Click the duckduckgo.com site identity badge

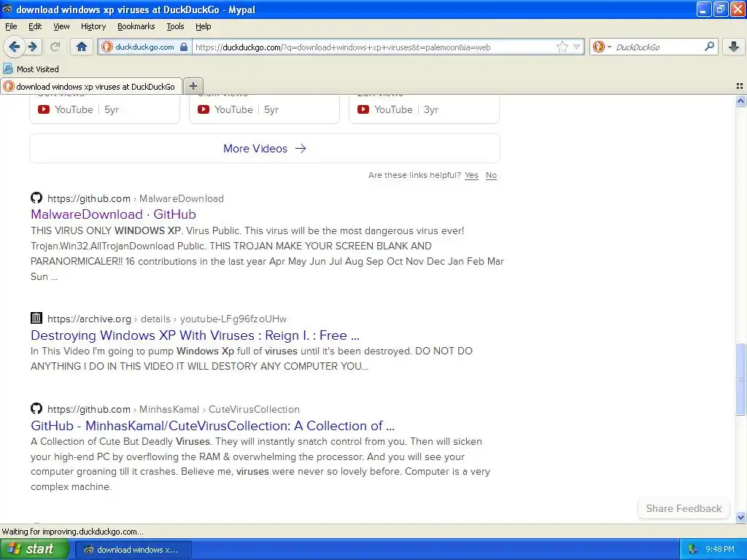(144, 47)
